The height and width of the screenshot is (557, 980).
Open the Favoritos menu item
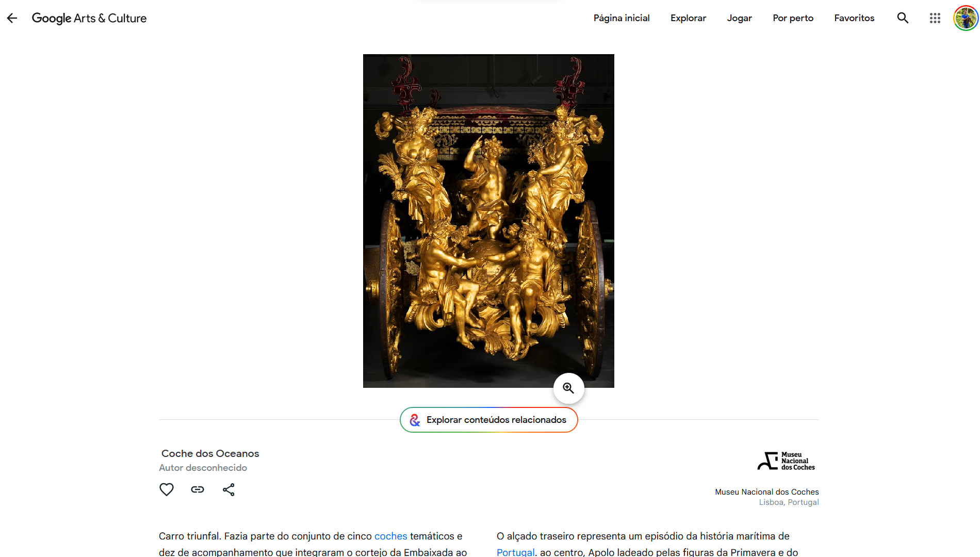pos(854,18)
